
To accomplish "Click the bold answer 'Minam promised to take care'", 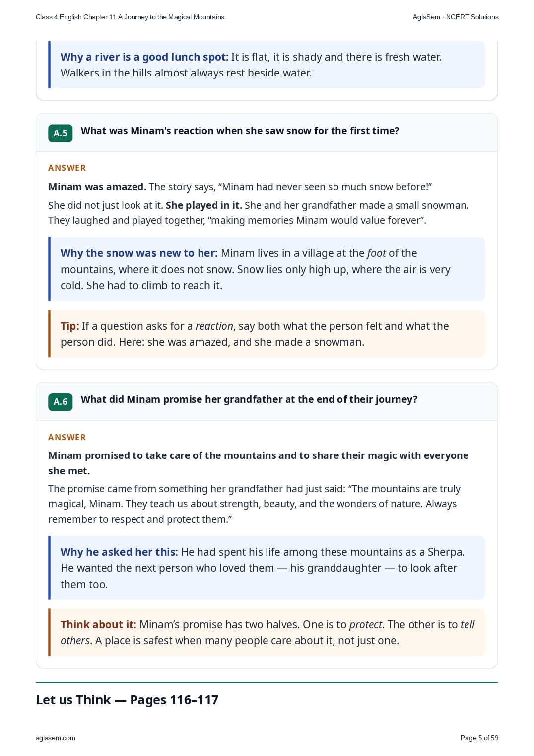I will point(258,463).
